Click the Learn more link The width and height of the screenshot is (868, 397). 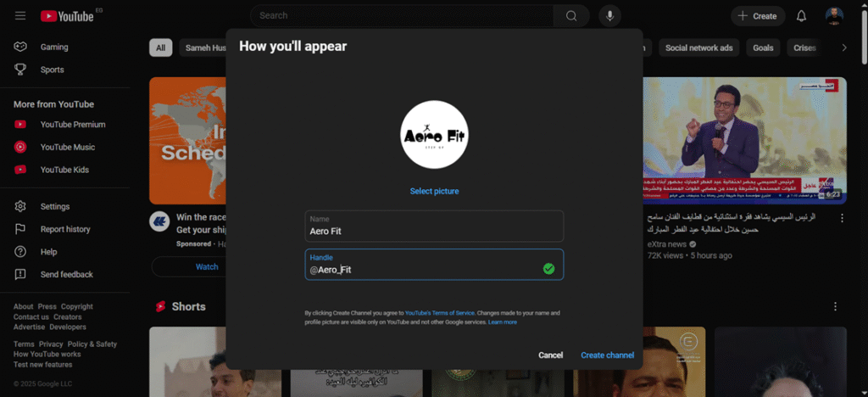[x=503, y=322]
